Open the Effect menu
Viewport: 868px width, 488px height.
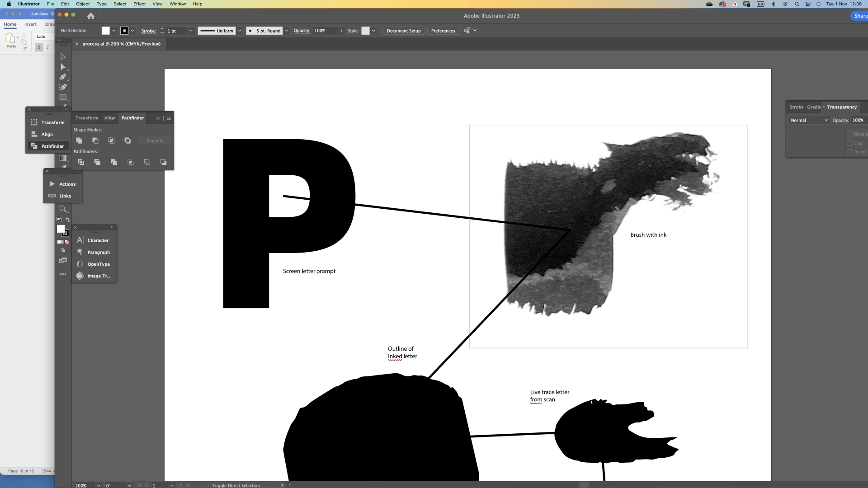click(139, 4)
